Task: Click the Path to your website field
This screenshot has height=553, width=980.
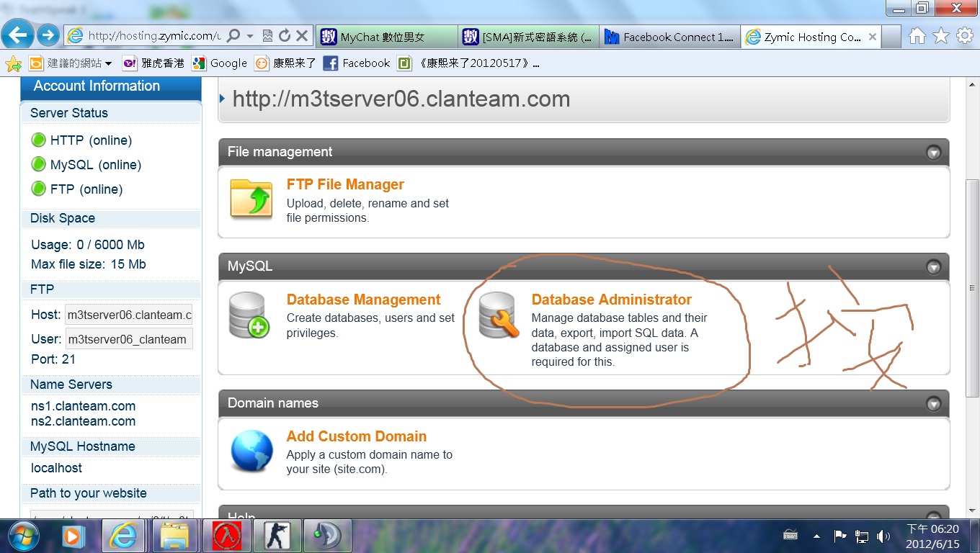Action: (x=112, y=514)
